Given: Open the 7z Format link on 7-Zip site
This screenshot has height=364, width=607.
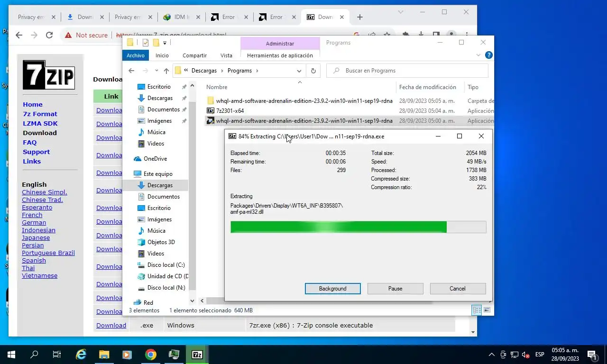Looking at the screenshot, I should click(40, 114).
